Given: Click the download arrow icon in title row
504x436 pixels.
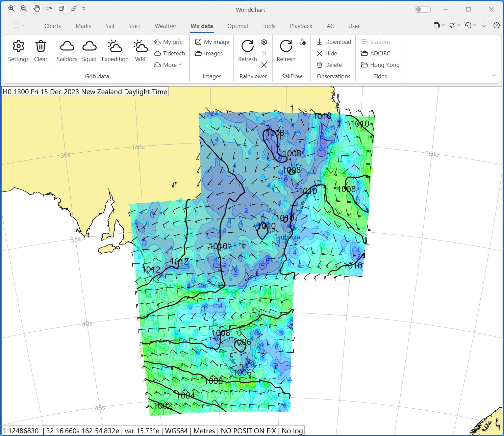Looking at the screenshot, I should coord(484,25).
